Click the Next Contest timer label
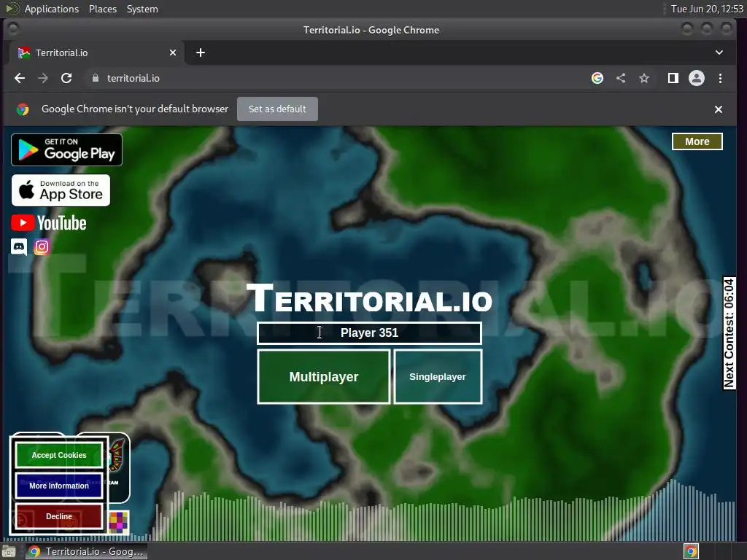The height and width of the screenshot is (560, 747). (729, 333)
